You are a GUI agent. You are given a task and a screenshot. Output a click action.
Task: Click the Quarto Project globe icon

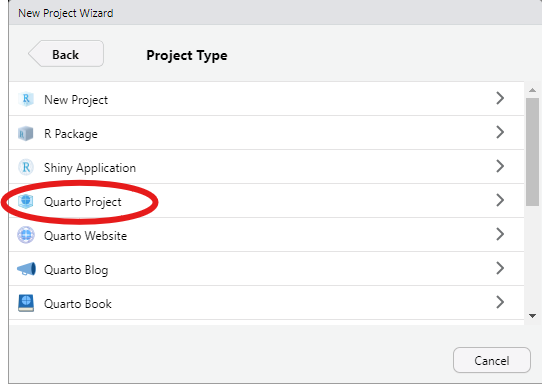click(x=26, y=201)
